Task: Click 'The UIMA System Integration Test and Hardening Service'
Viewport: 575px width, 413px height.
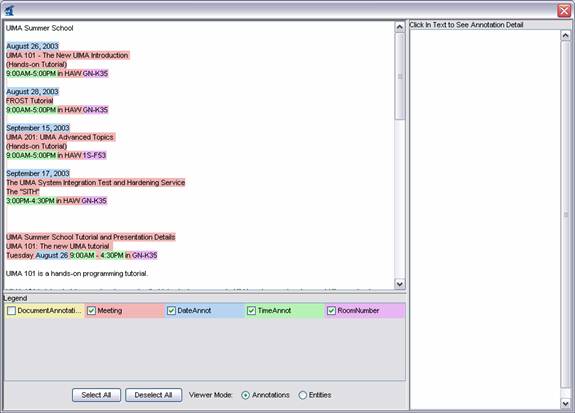Action: 95,183
